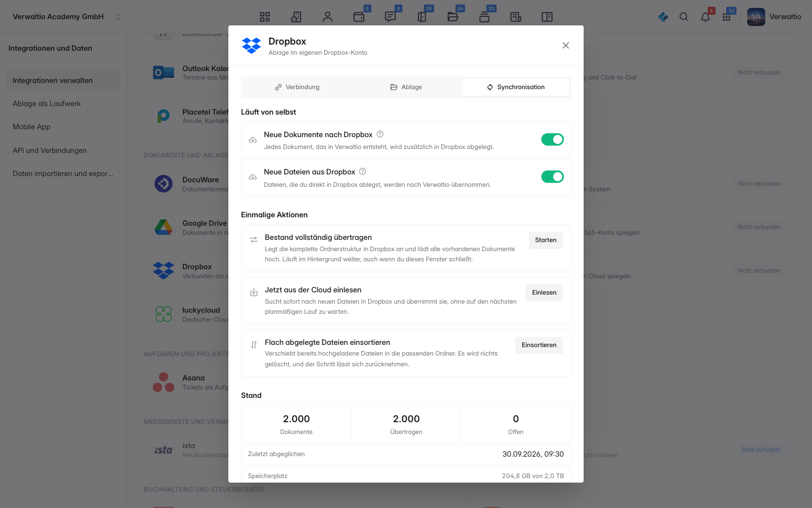Switch to the Verbindung tab

(x=297, y=87)
